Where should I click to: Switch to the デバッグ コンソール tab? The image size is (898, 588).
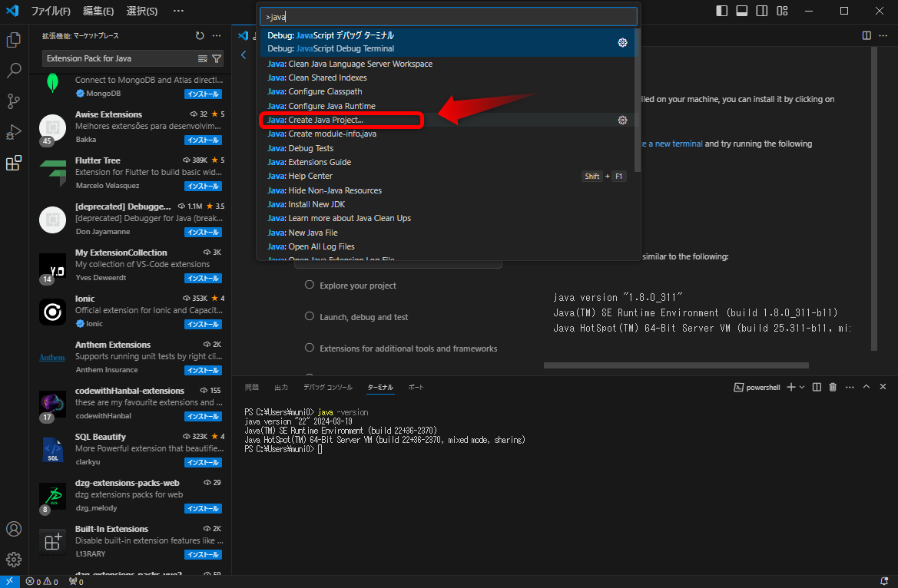click(x=328, y=388)
